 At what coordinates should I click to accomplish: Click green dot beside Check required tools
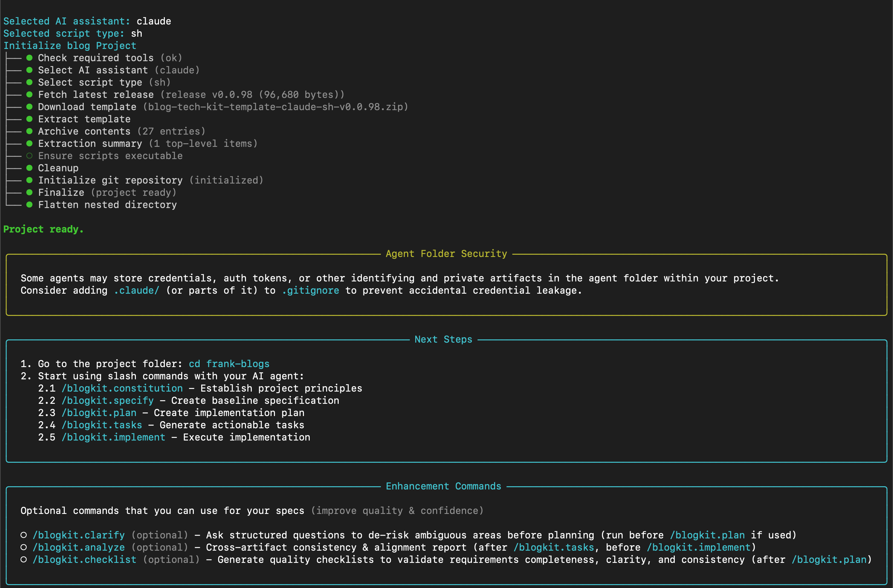point(29,58)
